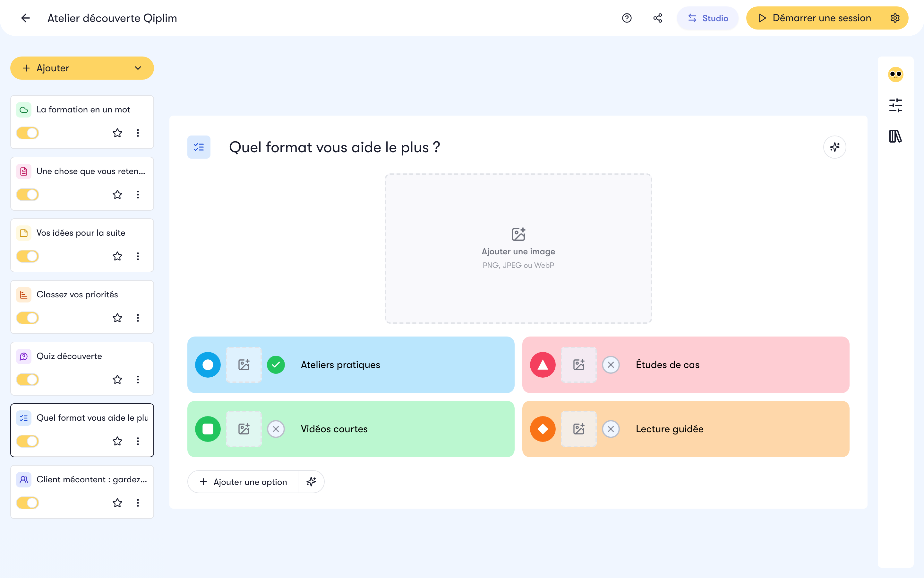The width and height of the screenshot is (924, 578).
Task: Edit the question title 'Quel format vous aide le plus ?'
Action: click(x=335, y=147)
